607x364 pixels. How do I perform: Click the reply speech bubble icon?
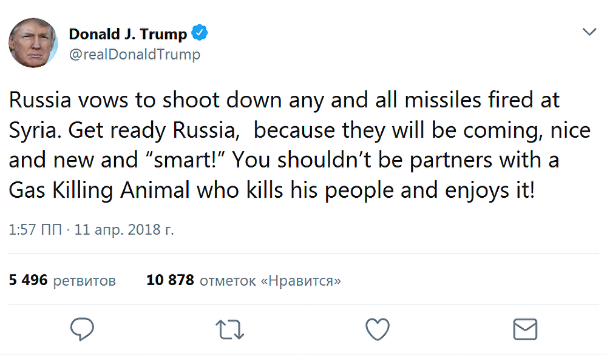[x=82, y=329]
